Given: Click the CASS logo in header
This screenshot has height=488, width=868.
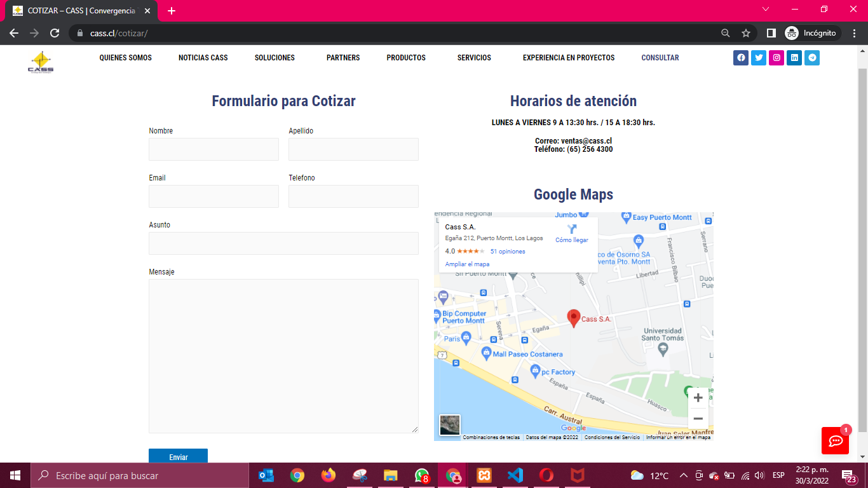Looking at the screenshot, I should coord(41,62).
